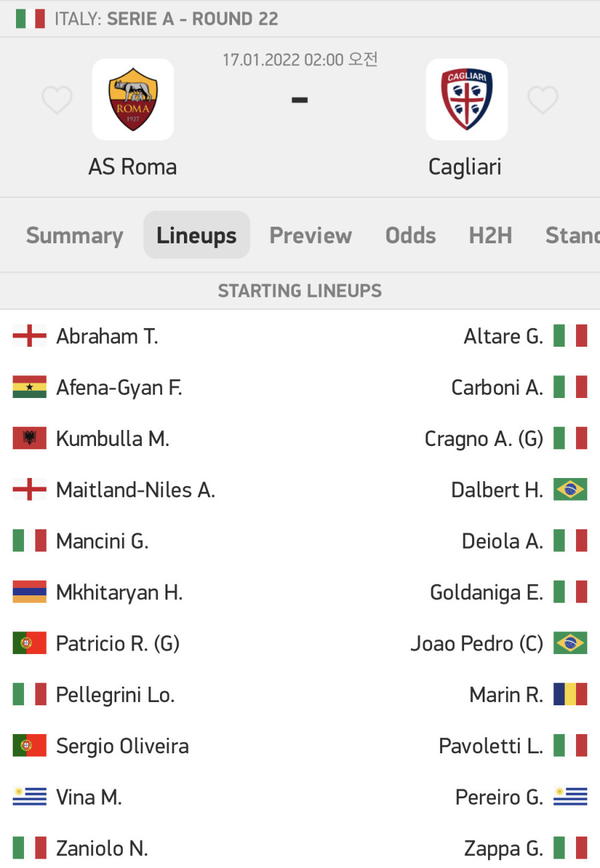This screenshot has height=868, width=600.
Task: Switch to the Summary tab
Action: 75,235
